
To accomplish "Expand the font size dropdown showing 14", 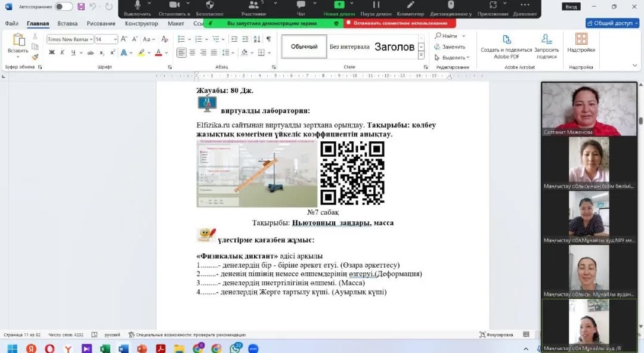I will pos(114,39).
